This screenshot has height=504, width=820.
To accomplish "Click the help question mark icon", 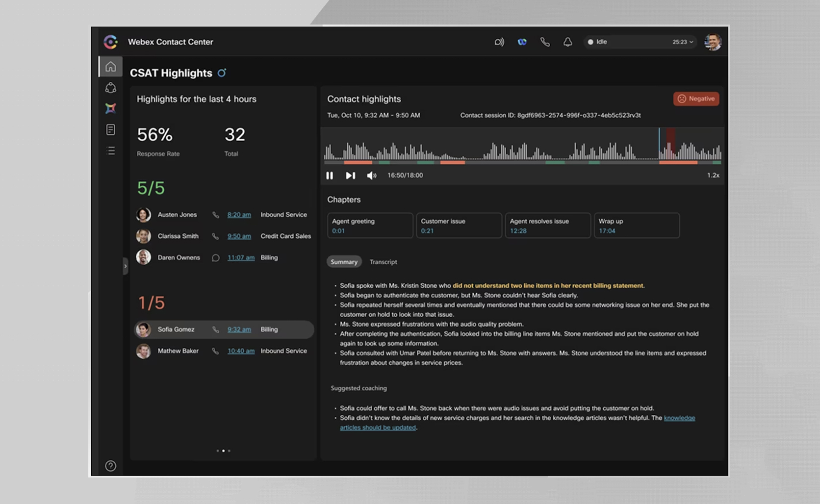I will click(x=111, y=466).
